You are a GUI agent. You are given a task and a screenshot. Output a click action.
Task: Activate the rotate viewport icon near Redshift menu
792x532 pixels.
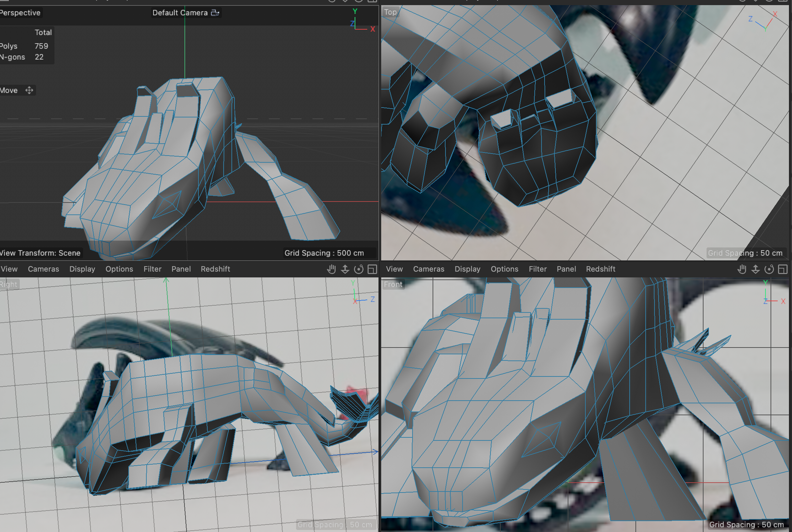pyautogui.click(x=770, y=269)
